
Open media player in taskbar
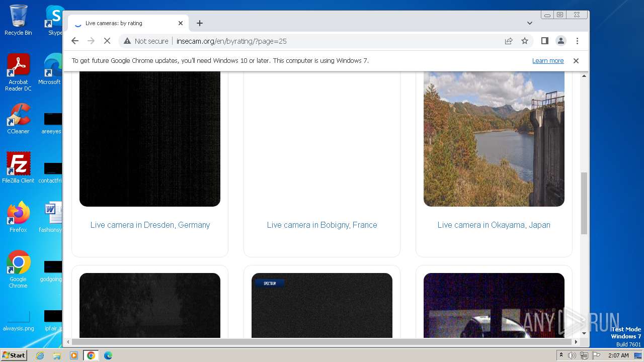click(74, 355)
